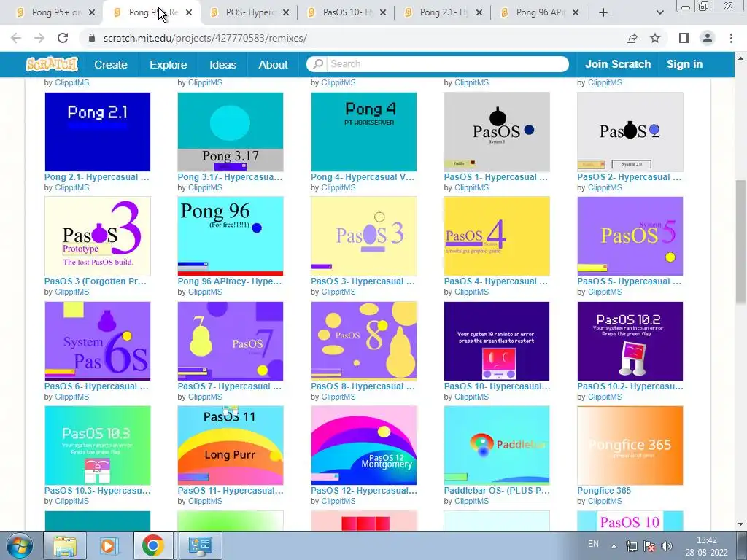Click the 'PasOS 10.3- Hypercasu...' title link
747x560 pixels.
click(x=97, y=491)
